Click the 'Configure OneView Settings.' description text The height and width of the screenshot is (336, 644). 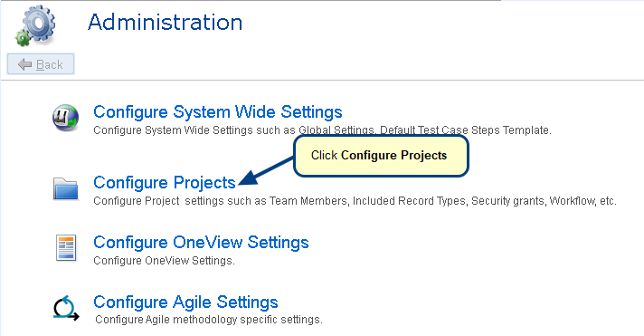tap(164, 261)
